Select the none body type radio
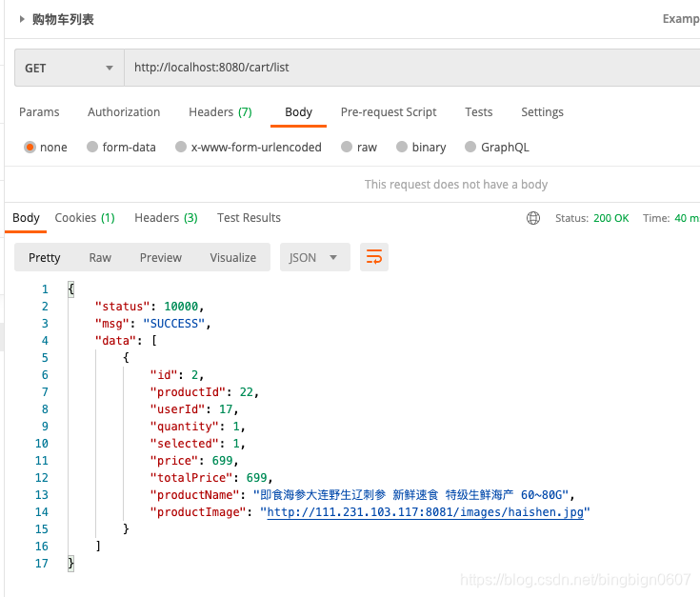The width and height of the screenshot is (700, 597). [30, 147]
